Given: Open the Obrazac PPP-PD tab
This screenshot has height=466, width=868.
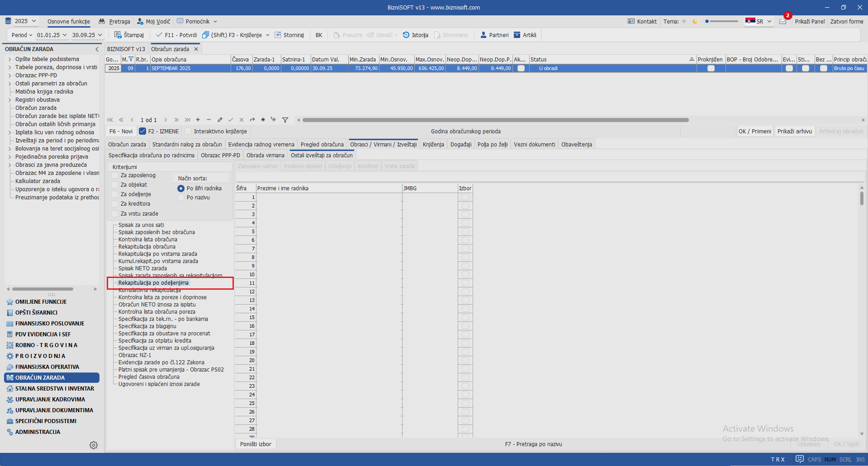Looking at the screenshot, I should [x=220, y=155].
